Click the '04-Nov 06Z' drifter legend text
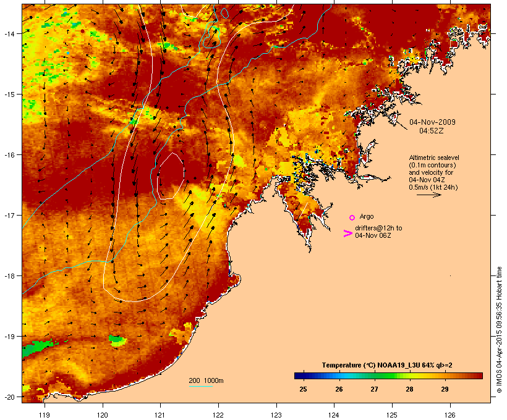Image resolution: width=507 pixels, height=420 pixels. (x=373, y=235)
